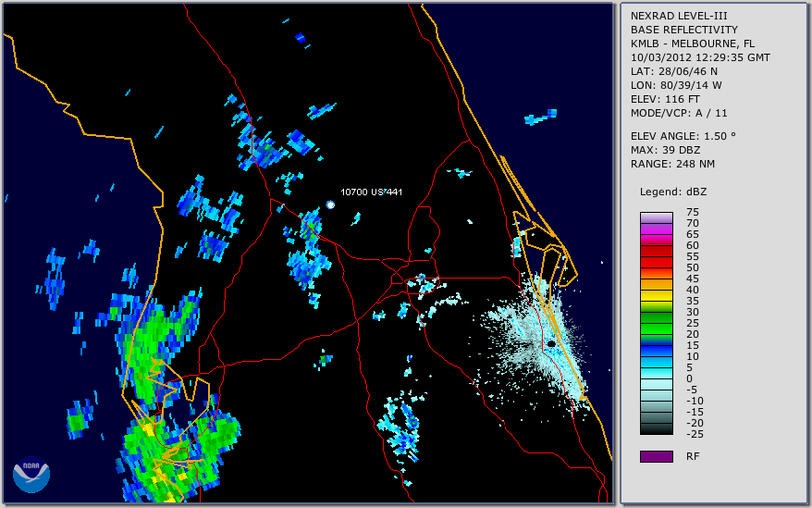Click the 'MODE/VCP: A / 11' line
Screen dimensions: 812x508
[x=679, y=113]
